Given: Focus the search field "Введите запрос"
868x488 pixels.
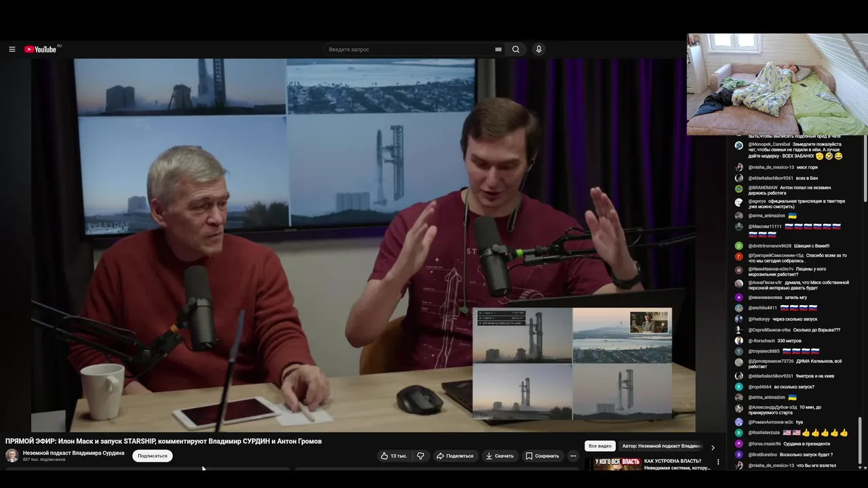Looking at the screenshot, I should point(410,49).
